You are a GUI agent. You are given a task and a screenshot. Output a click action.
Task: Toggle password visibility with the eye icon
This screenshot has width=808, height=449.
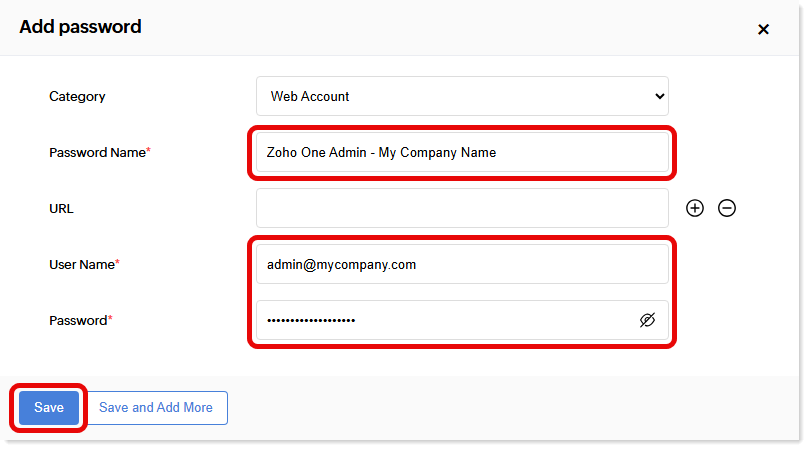click(647, 320)
